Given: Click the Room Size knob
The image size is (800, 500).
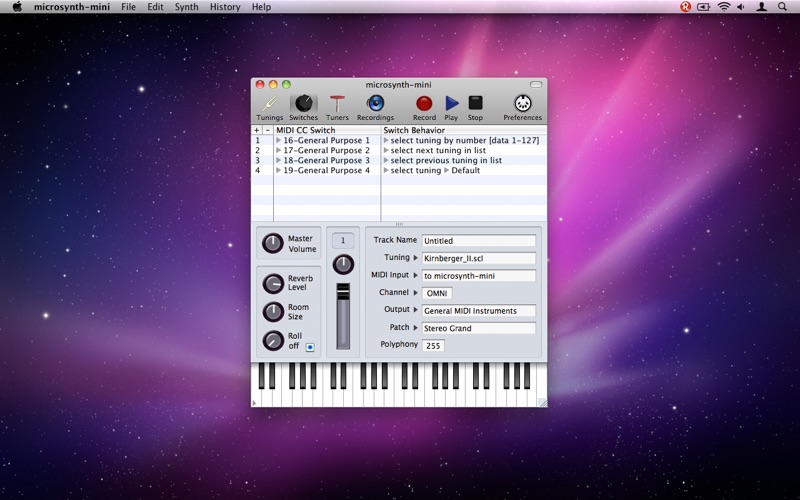Looking at the screenshot, I should click(x=273, y=312).
